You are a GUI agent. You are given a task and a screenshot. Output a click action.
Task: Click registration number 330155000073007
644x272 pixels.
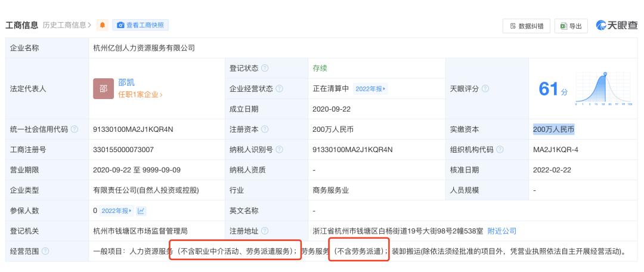coord(123,150)
